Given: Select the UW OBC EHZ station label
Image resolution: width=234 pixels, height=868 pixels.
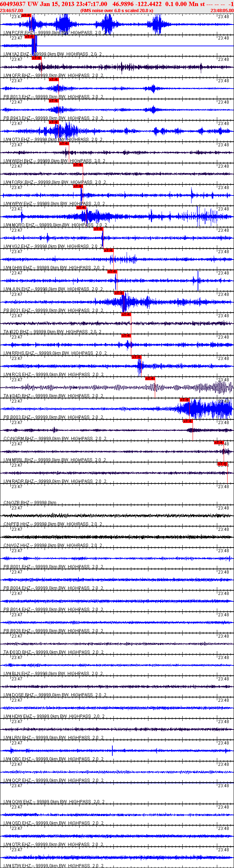Looking at the screenshot, I should pyautogui.click(x=17, y=759).
